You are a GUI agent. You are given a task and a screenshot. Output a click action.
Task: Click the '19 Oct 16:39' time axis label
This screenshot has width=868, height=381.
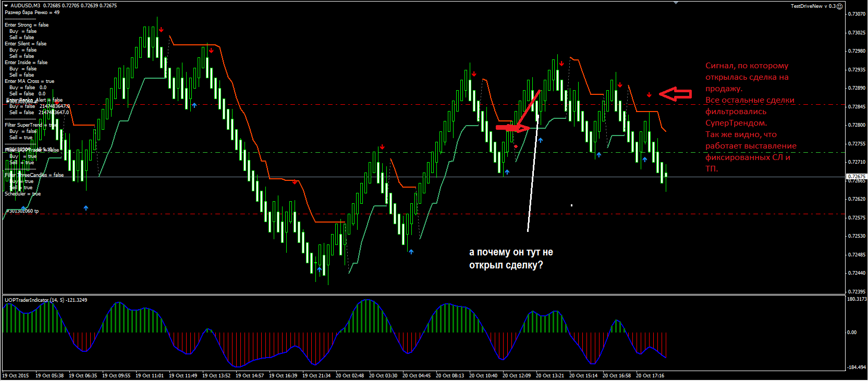pos(283,376)
